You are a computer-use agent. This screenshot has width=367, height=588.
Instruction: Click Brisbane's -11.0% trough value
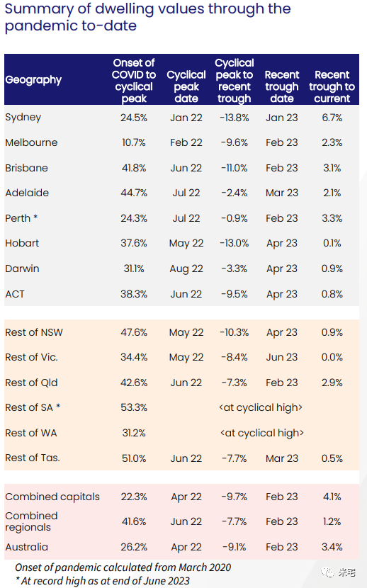click(235, 168)
